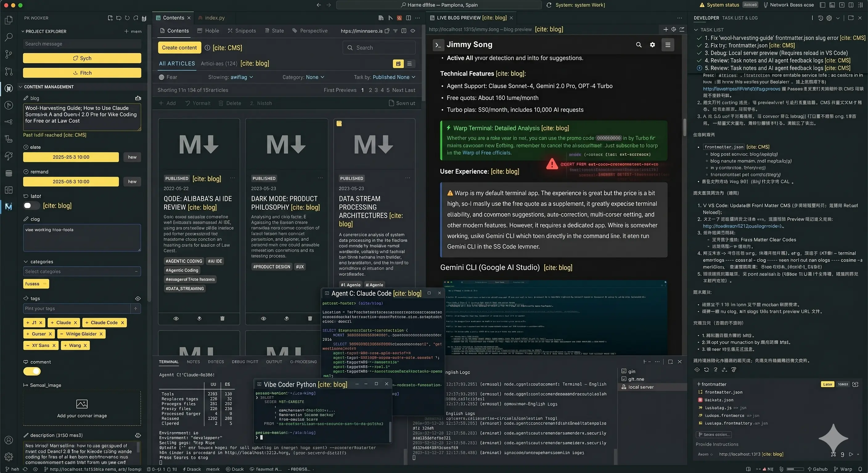Open Search magnifier in the activity bar

tap(9, 37)
